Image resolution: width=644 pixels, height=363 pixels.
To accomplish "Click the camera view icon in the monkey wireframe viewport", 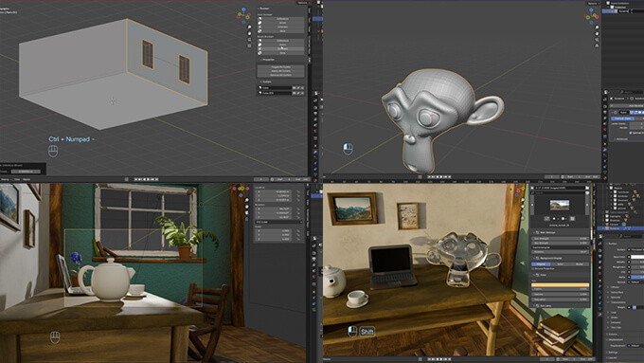I will point(597,40).
